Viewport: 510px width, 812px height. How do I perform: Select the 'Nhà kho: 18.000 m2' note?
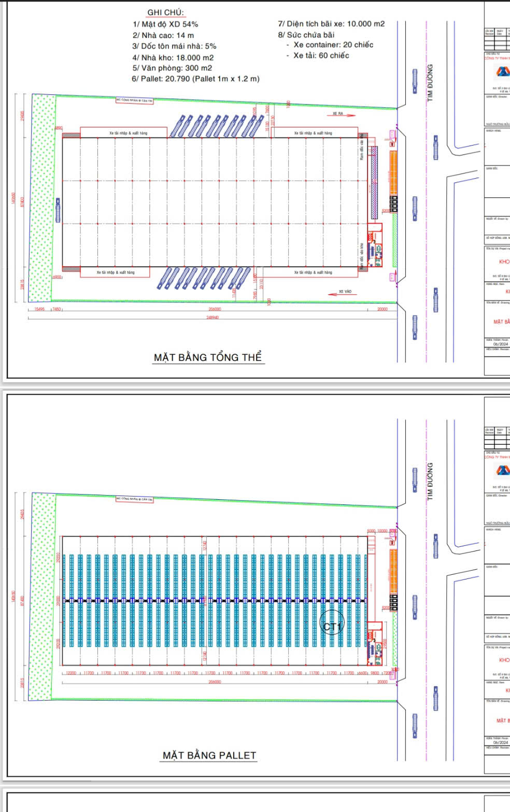(173, 57)
